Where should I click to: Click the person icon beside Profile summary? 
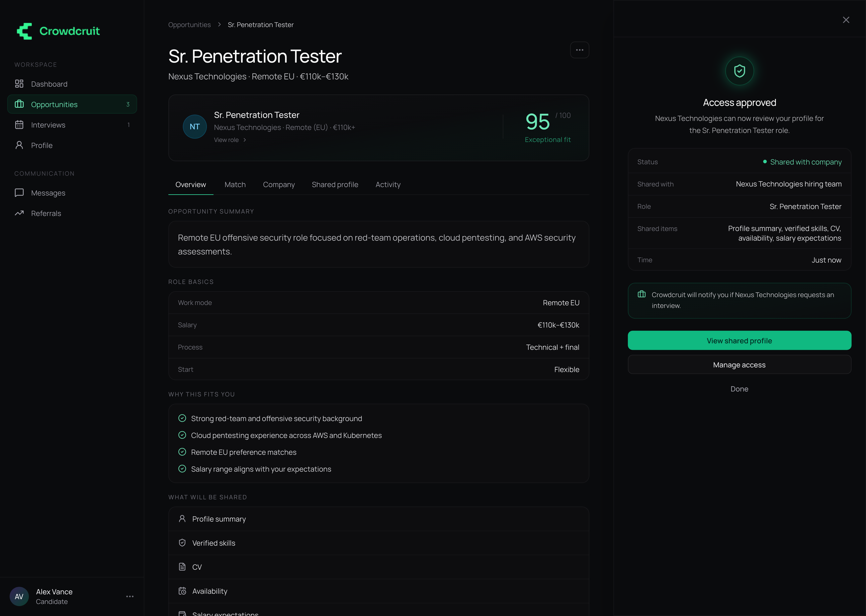pyautogui.click(x=182, y=519)
